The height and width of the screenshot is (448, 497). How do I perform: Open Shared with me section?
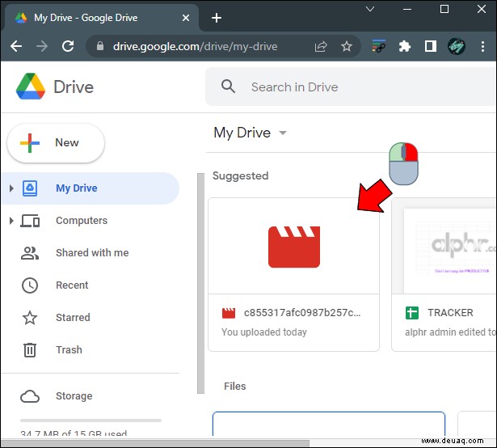tap(90, 253)
